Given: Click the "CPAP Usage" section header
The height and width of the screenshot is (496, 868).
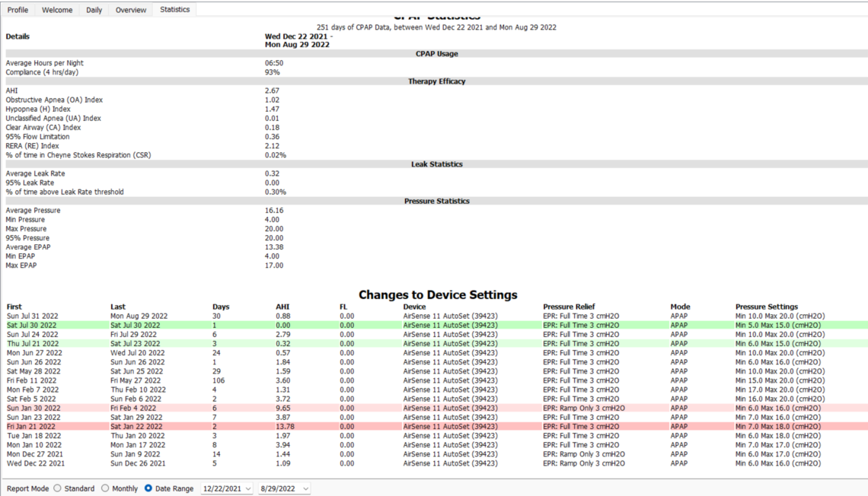Looking at the screenshot, I should (437, 54).
